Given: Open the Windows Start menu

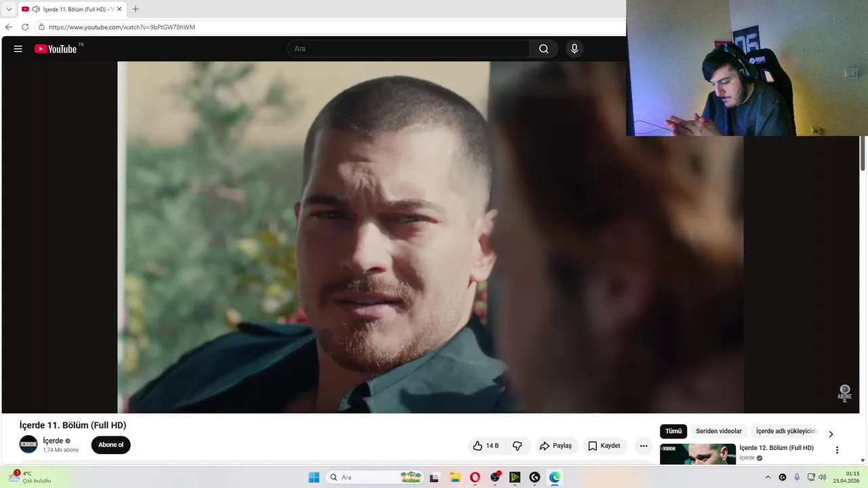Looking at the screenshot, I should pos(314,477).
